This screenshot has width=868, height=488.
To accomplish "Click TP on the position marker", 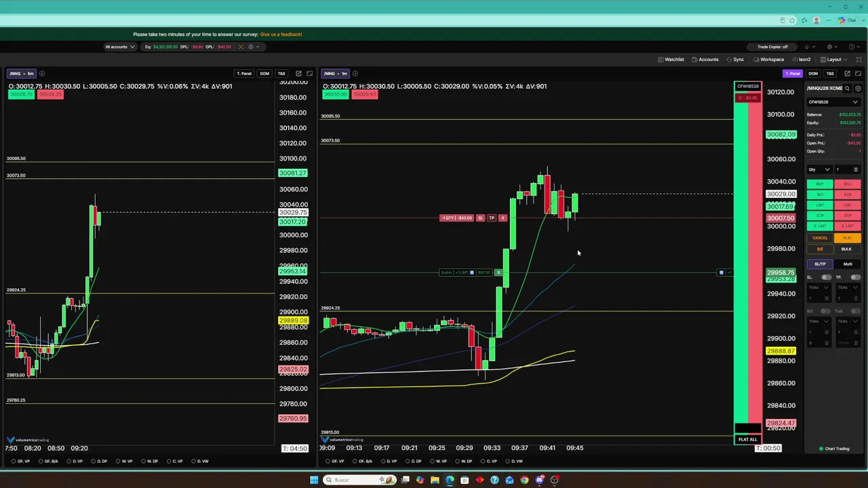I will pyautogui.click(x=492, y=218).
